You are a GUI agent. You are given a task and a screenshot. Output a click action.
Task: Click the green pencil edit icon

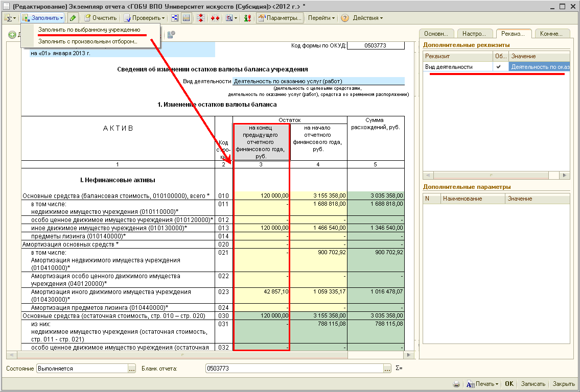coord(73,18)
